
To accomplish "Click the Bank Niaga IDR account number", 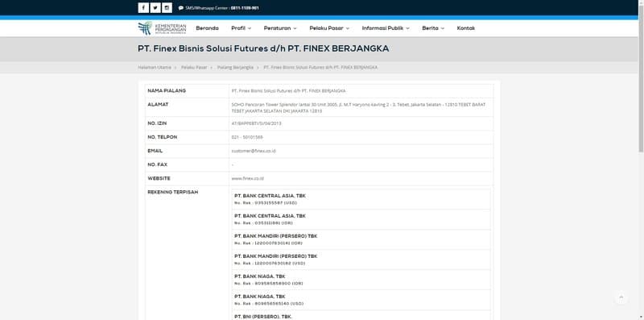I will 269,284.
